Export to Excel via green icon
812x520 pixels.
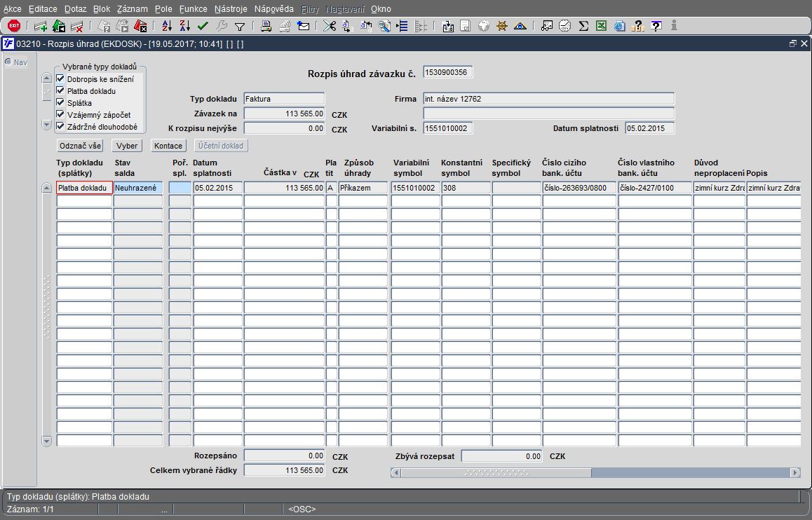(601, 26)
